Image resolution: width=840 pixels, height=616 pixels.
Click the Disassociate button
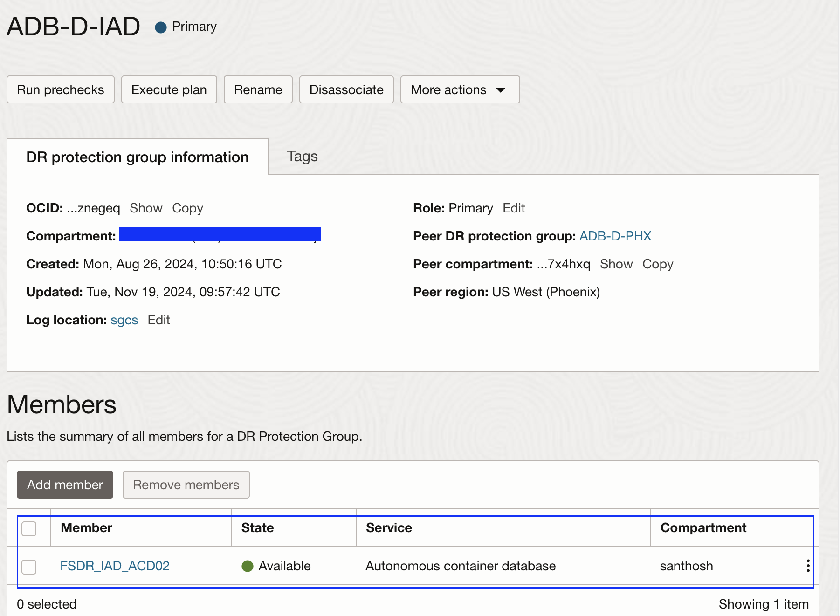[x=346, y=89]
